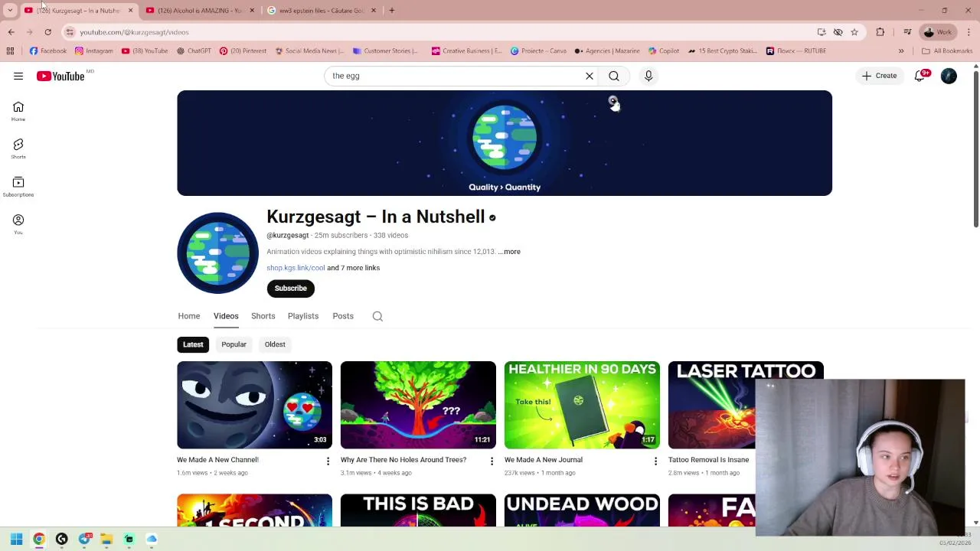Switch to the channel Shorts tab
The height and width of the screenshot is (551, 980).
[263, 316]
